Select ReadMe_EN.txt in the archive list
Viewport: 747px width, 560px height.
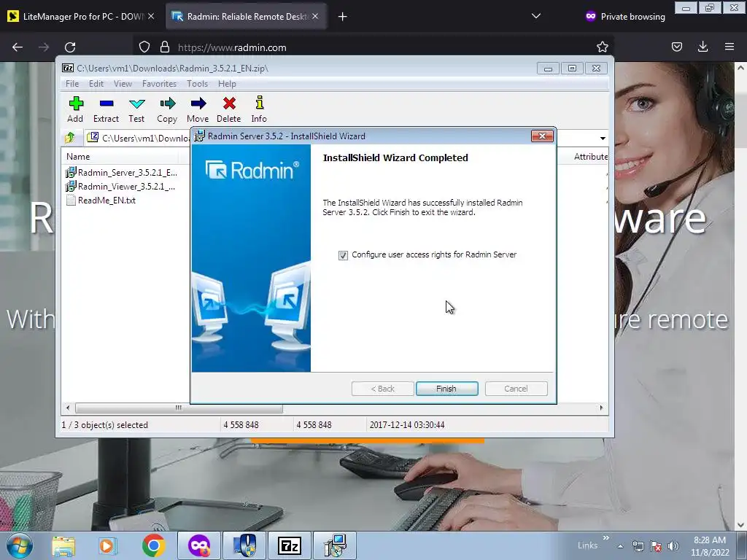(101, 201)
